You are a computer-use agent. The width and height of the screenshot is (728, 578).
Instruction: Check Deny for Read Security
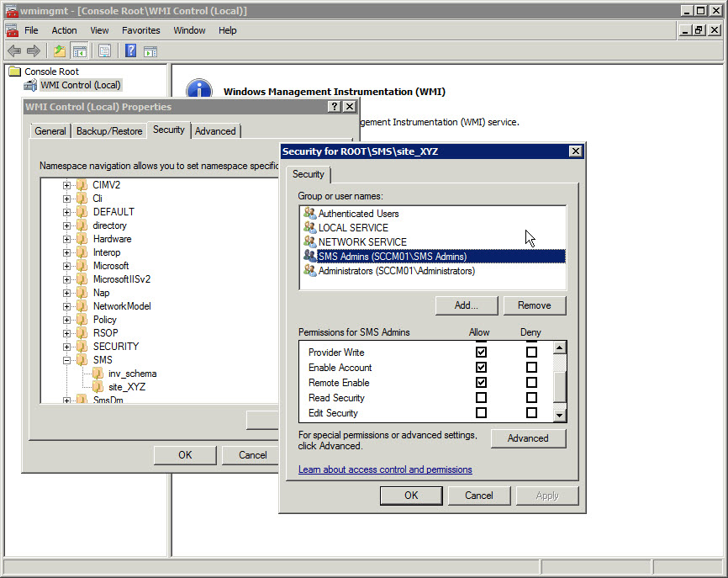click(531, 398)
